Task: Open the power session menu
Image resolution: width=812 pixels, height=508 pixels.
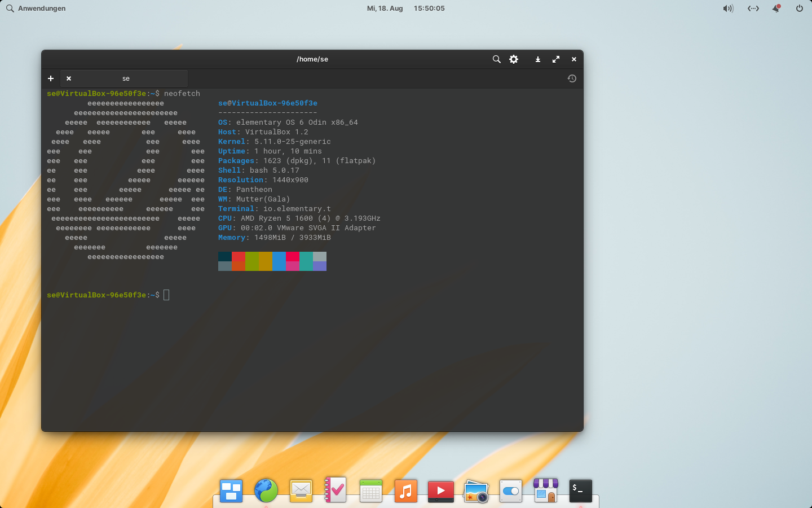Action: [x=800, y=8]
